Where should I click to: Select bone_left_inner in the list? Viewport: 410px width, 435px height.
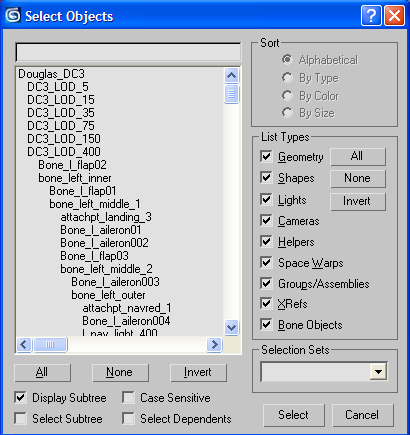pos(75,178)
